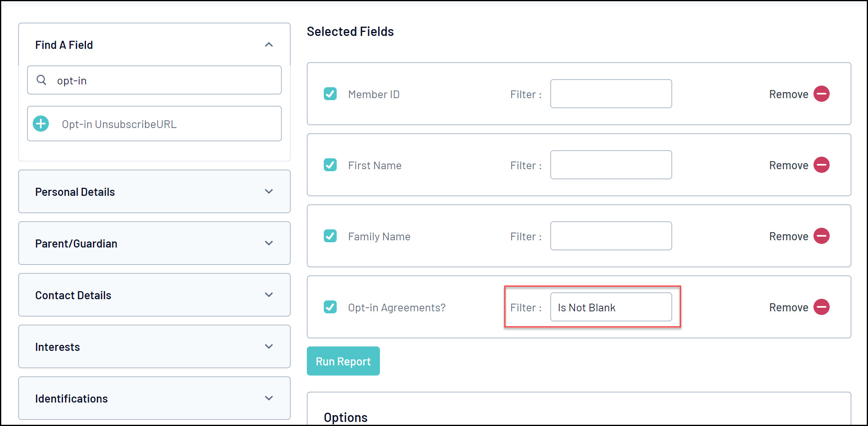Screen dimensions: 868x426
Task: Collapse the Find A Field panel
Action: (269, 45)
